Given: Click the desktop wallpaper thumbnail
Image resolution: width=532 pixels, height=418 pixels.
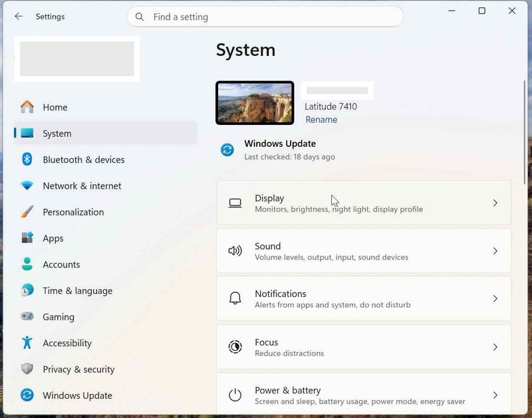Looking at the screenshot, I should pyautogui.click(x=255, y=103).
